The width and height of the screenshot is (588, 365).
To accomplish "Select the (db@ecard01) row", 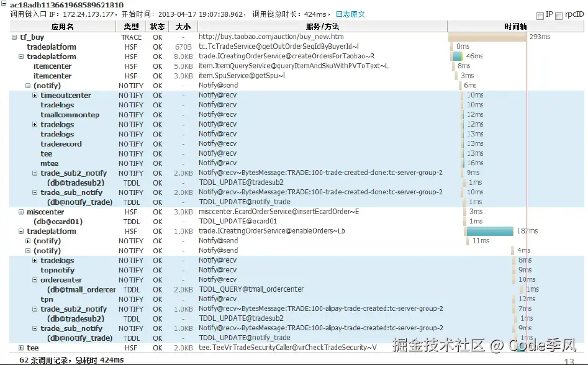I will [297, 222].
